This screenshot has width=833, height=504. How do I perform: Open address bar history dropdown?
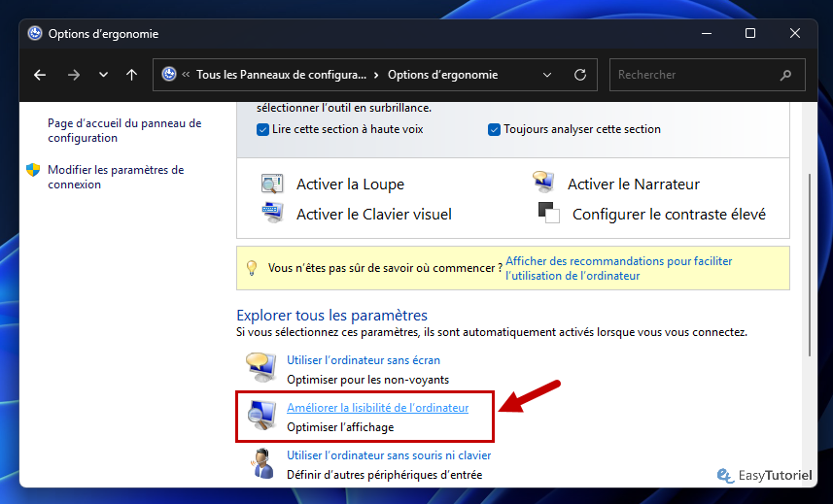coord(547,75)
